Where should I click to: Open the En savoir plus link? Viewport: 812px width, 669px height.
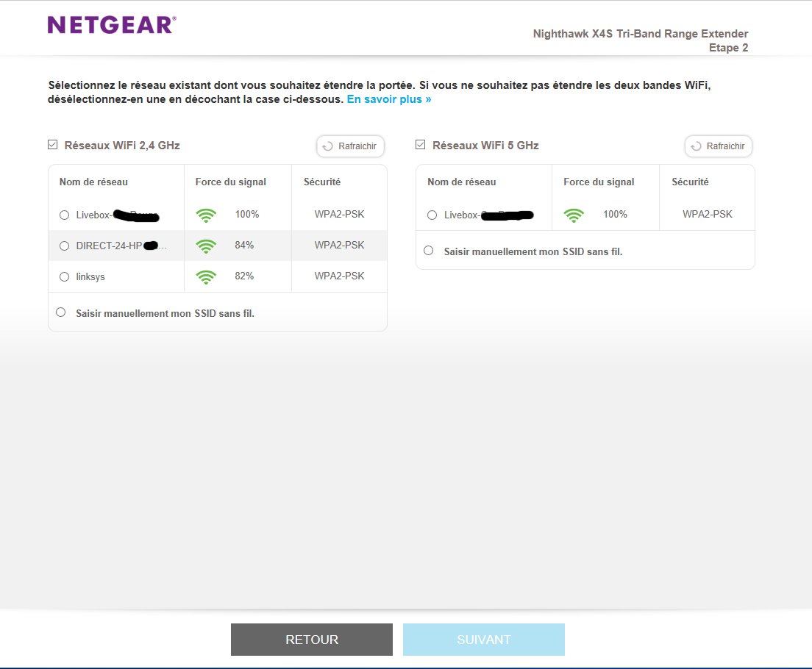(389, 99)
